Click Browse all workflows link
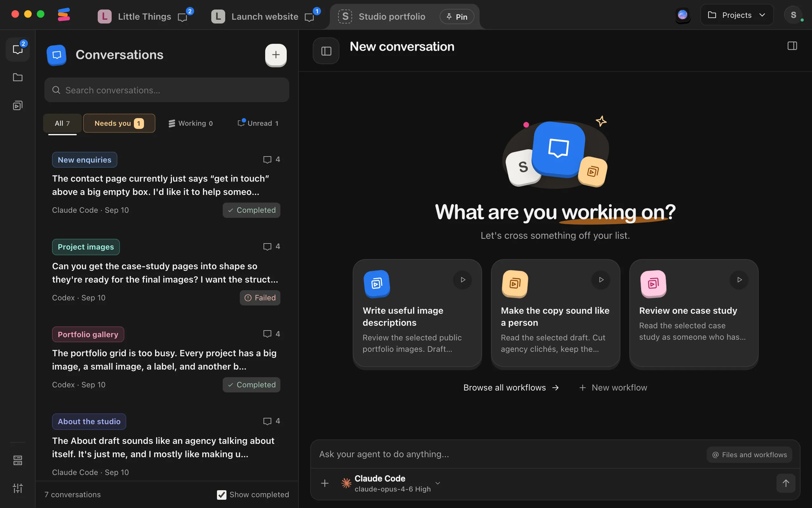812x508 pixels. 511,388
